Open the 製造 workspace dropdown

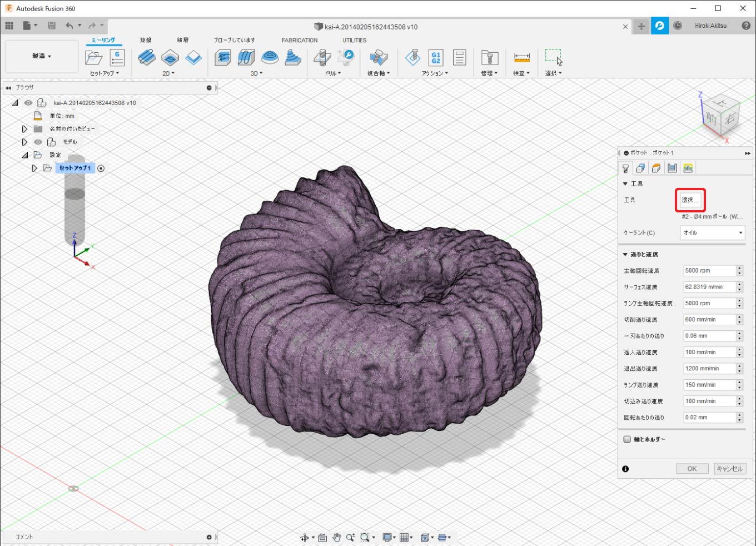(x=42, y=56)
